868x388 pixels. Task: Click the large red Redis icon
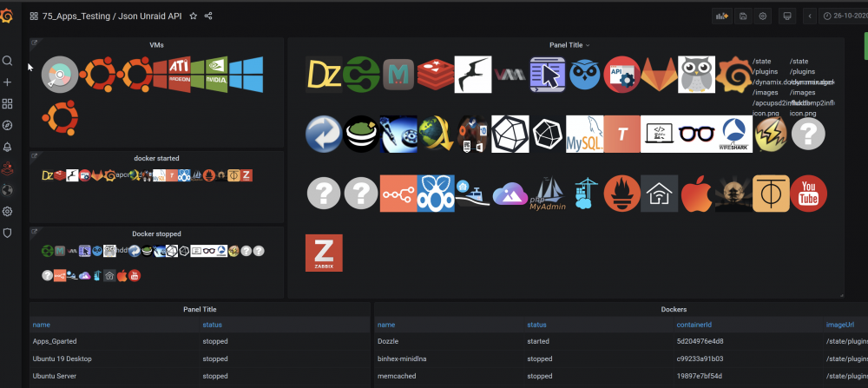tap(436, 74)
